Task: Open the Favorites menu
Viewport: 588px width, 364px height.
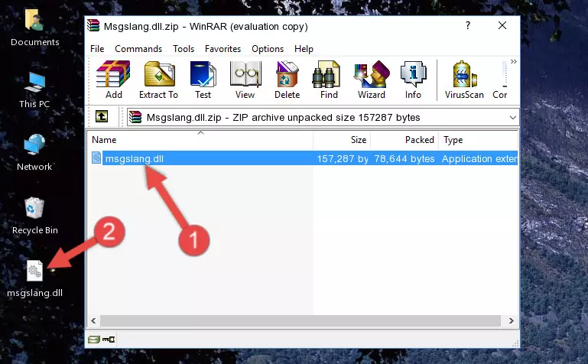Action: pyautogui.click(x=223, y=49)
